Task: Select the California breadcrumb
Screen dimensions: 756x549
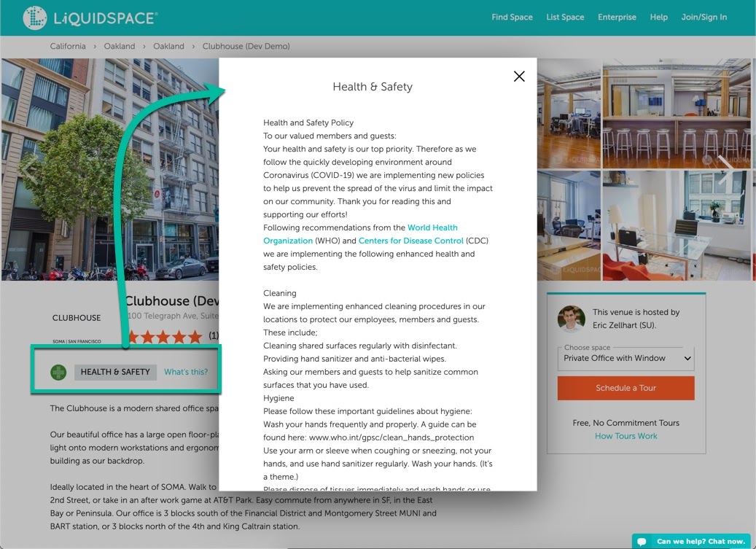Action: pos(68,47)
